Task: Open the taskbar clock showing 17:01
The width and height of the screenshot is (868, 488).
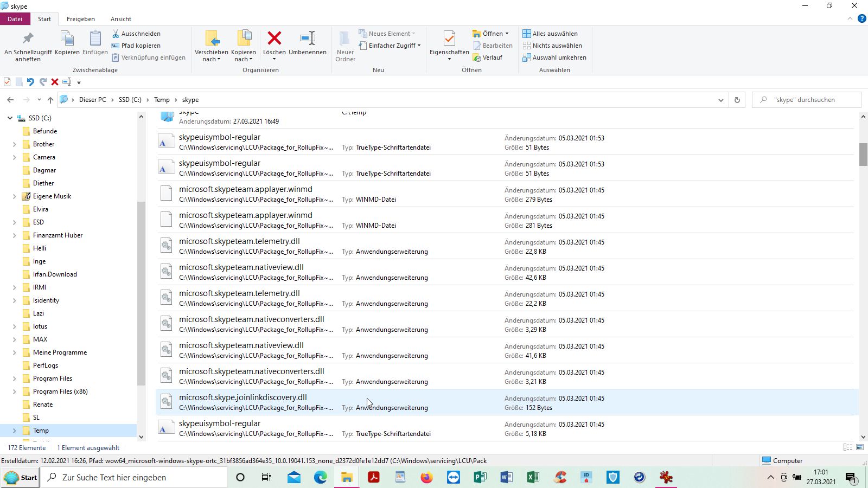Action: 821,477
